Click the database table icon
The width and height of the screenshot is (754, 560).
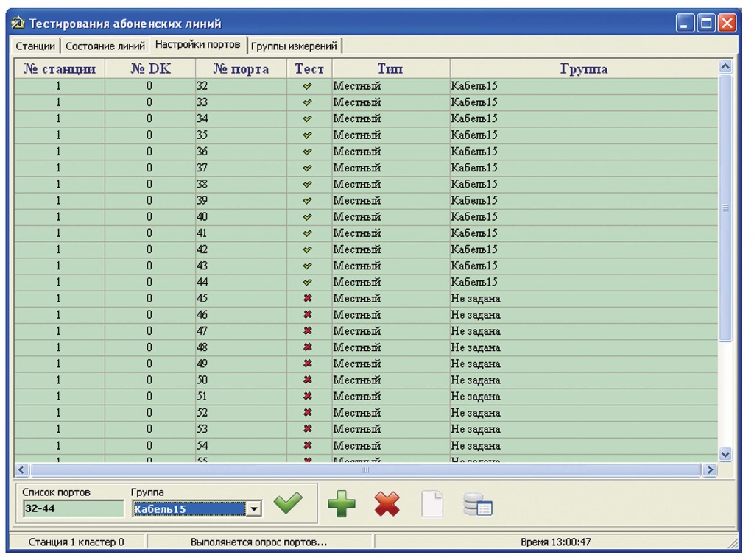pyautogui.click(x=477, y=504)
